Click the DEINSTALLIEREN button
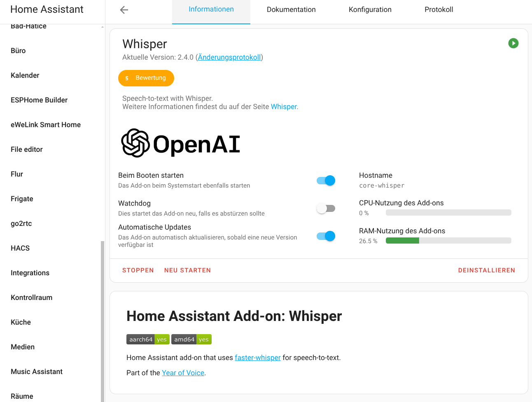The width and height of the screenshot is (532, 402). pyautogui.click(x=486, y=270)
